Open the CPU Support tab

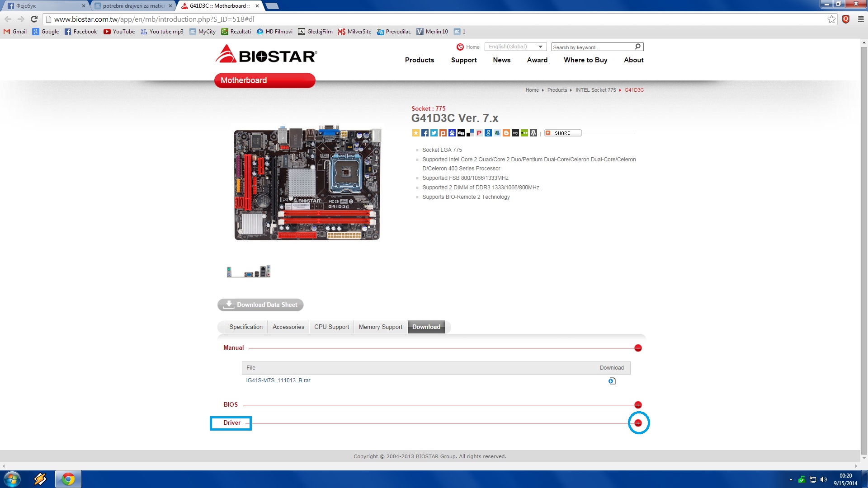(x=331, y=327)
